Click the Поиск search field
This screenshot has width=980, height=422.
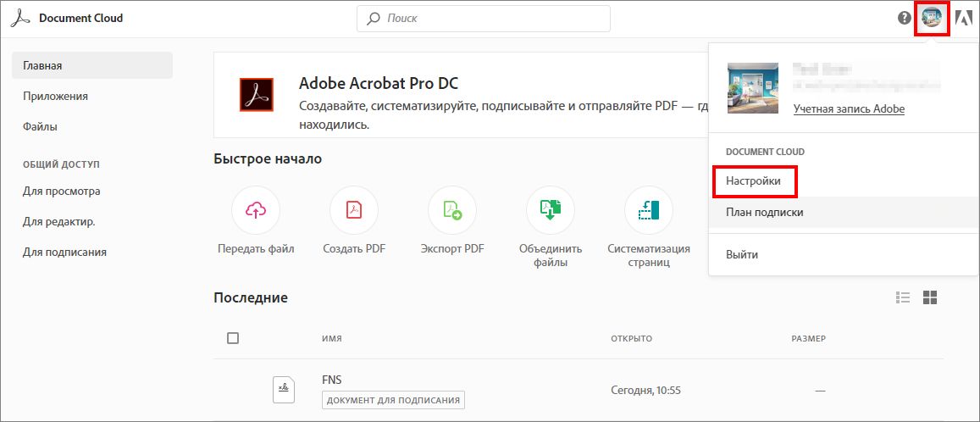click(483, 19)
